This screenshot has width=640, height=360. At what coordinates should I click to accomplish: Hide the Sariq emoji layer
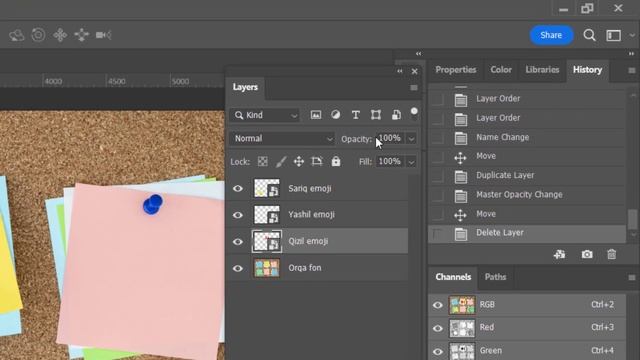tap(238, 189)
